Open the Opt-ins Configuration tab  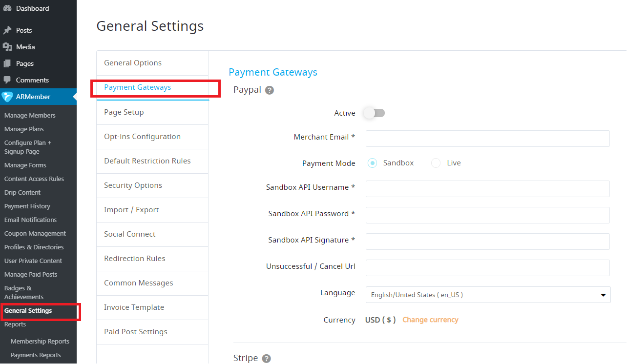pos(152,137)
